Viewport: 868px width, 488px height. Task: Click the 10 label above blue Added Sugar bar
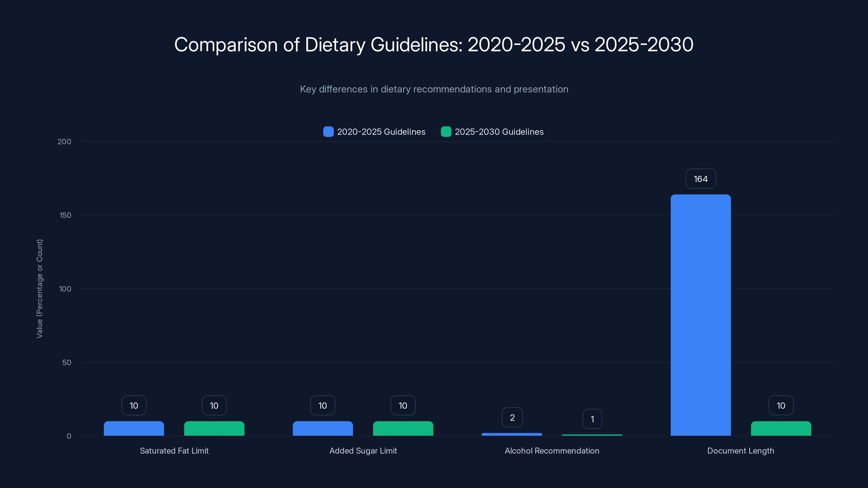323,406
